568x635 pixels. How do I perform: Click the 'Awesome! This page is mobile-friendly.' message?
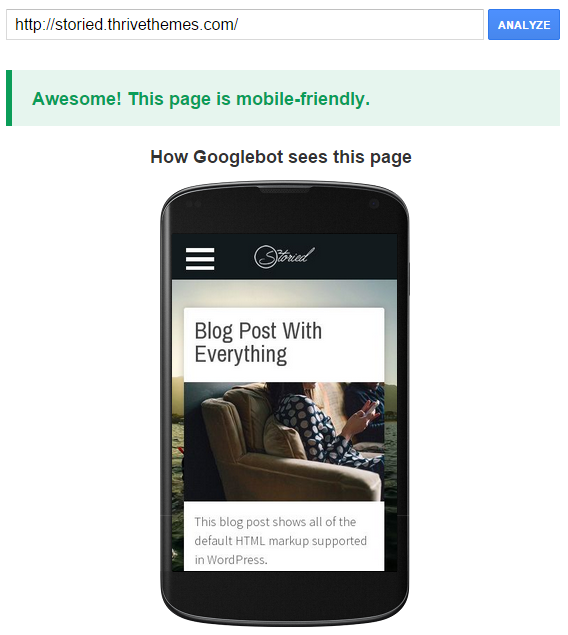(x=201, y=99)
